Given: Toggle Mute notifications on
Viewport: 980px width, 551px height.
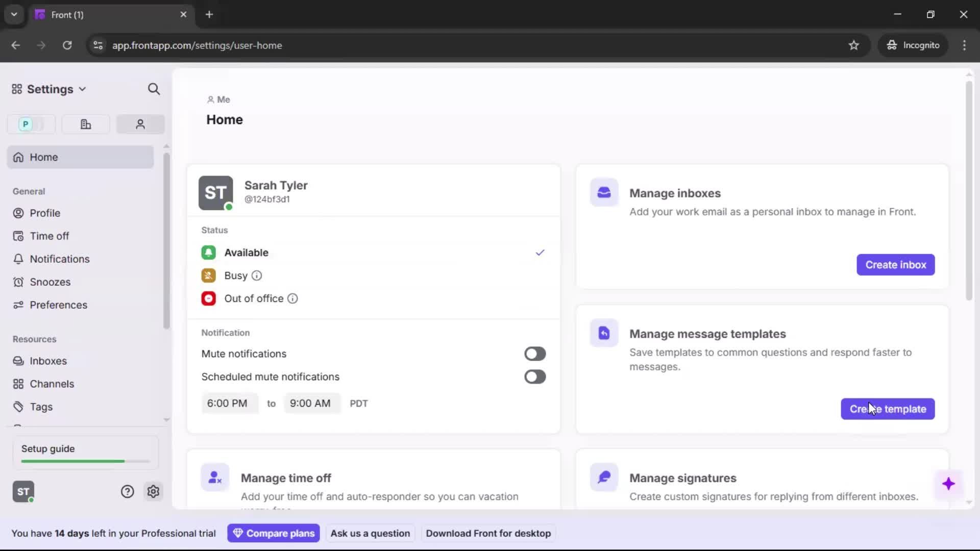Looking at the screenshot, I should pos(534,354).
